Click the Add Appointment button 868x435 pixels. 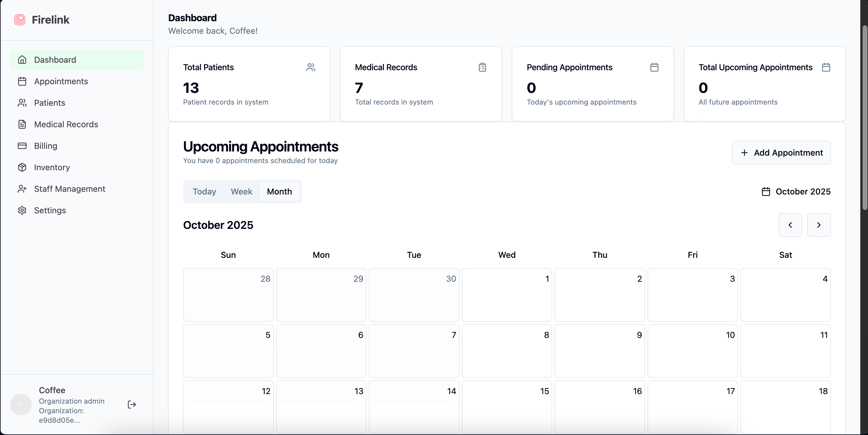point(781,153)
